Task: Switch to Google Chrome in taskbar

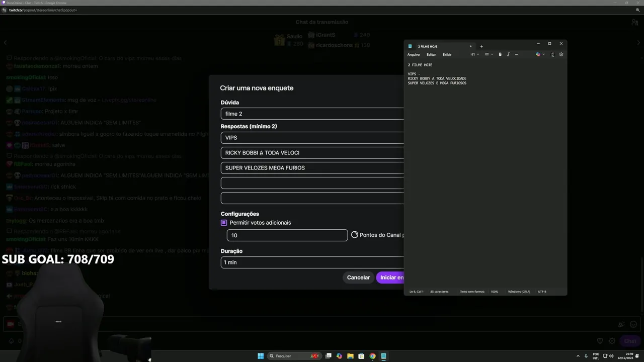Action: (x=372, y=356)
